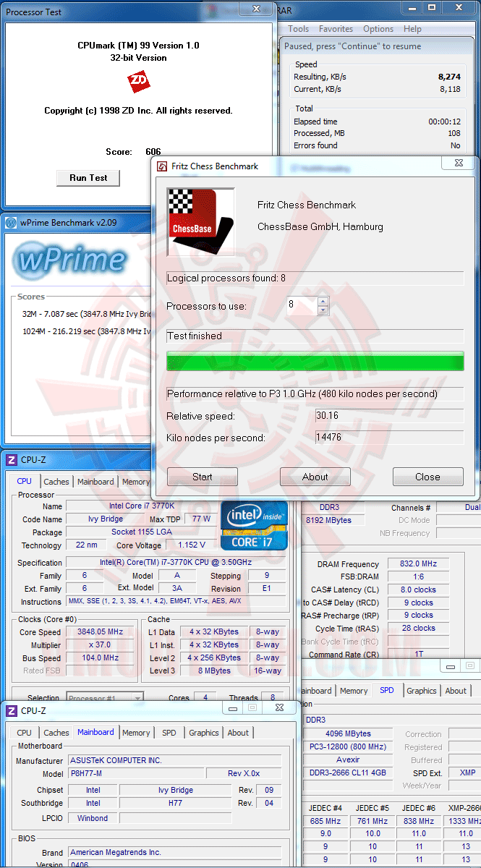481x868 pixels.
Task: Select the Memory tab in the upper CPU-Z window
Action: tap(135, 482)
